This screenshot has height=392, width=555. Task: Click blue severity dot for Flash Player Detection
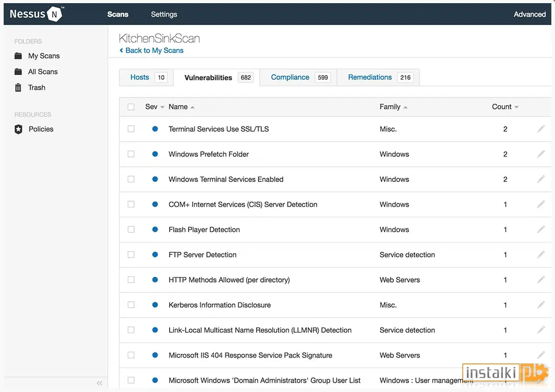(x=155, y=229)
